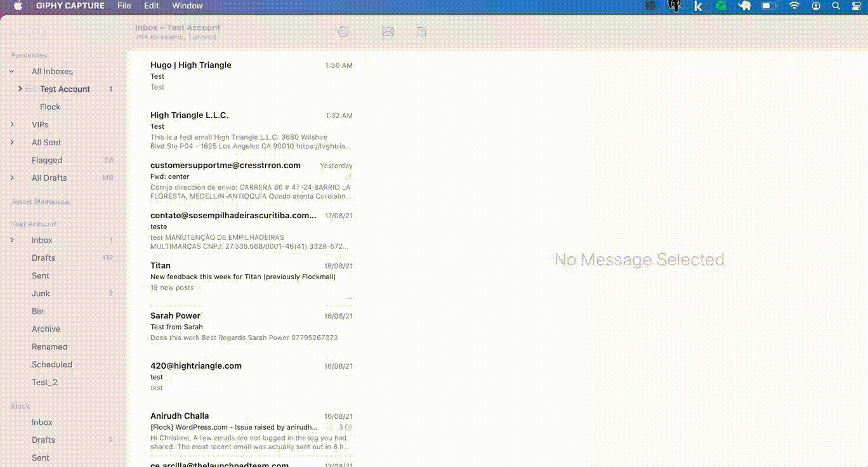
Task: Open the Wi-Fi menu bar icon
Action: 794,6
